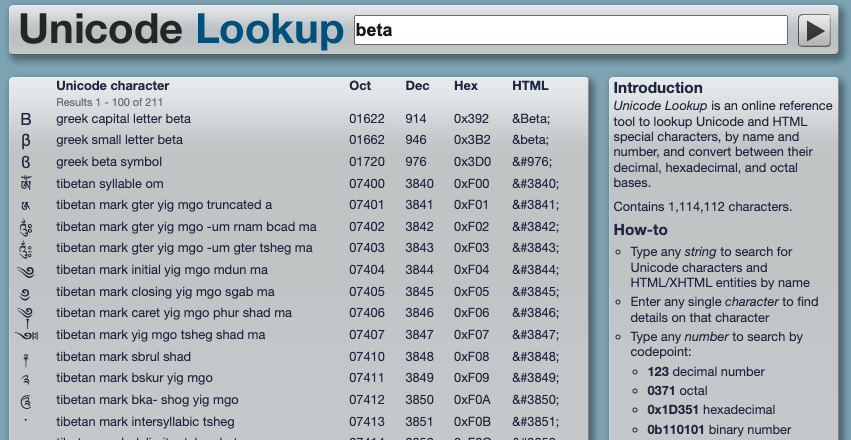Click the Hex column header
The image size is (851, 440).
tap(466, 86)
